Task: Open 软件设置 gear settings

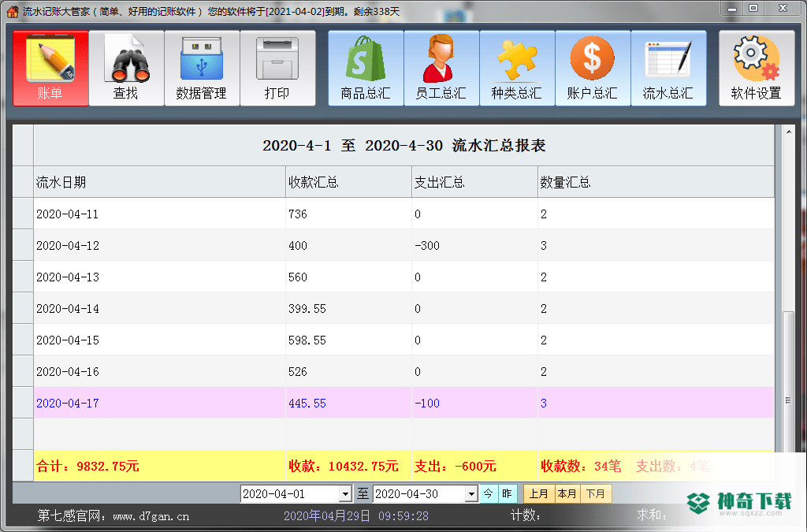Action: pos(757,68)
